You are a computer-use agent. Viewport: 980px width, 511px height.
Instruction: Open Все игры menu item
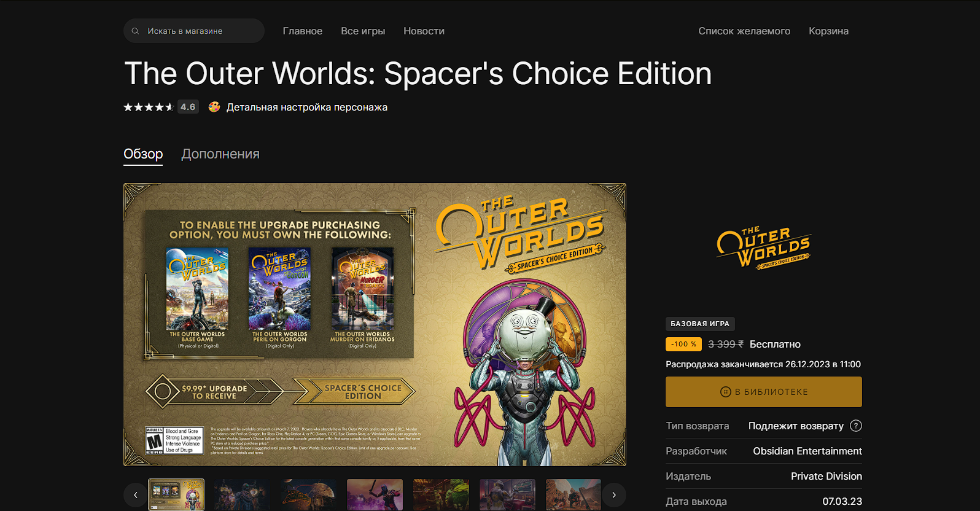tap(363, 31)
